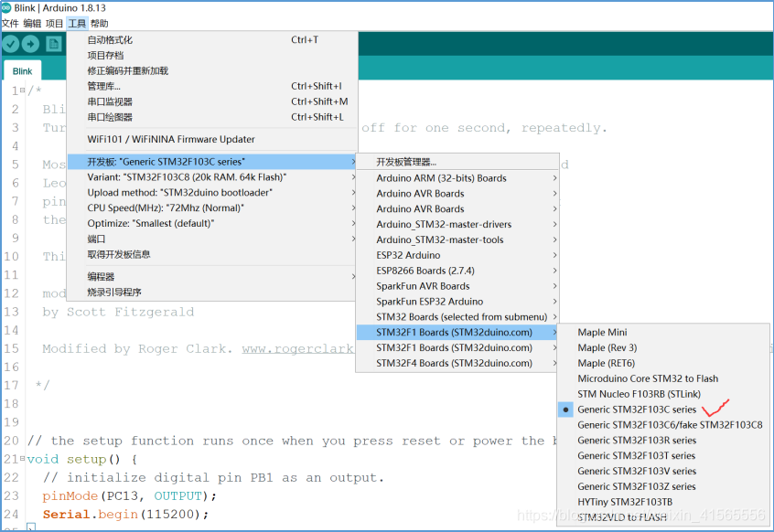774x532 pixels.
Task: Select HYTiny STM32F103TB board
Action: pyautogui.click(x=663, y=502)
